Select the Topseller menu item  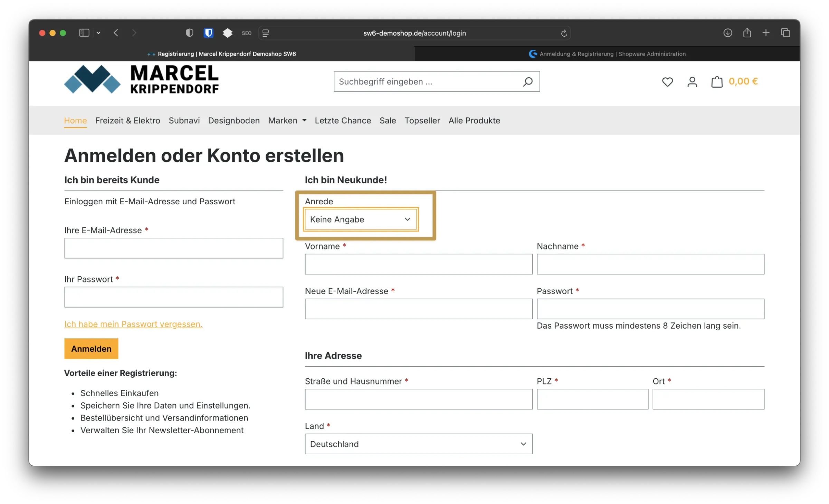pos(422,120)
